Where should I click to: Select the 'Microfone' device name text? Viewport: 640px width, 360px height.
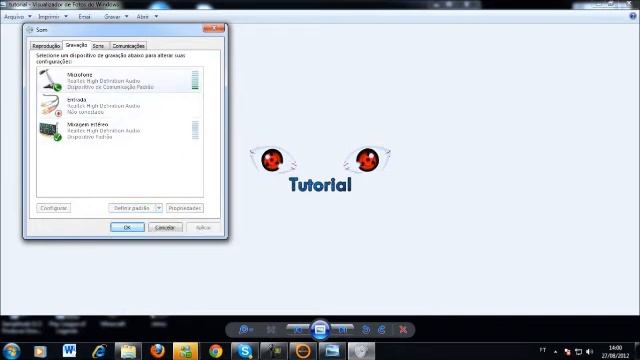coord(80,75)
